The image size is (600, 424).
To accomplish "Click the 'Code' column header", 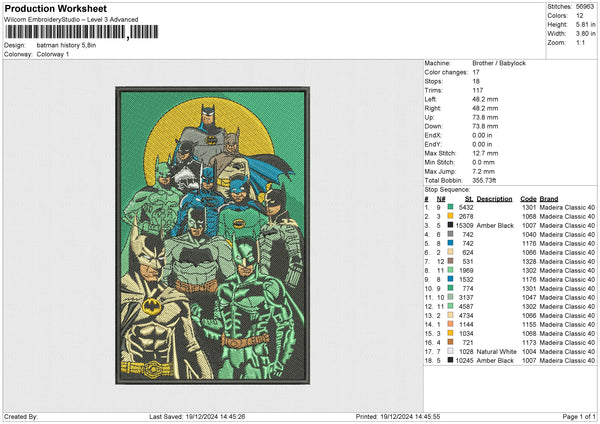I will tap(528, 199).
